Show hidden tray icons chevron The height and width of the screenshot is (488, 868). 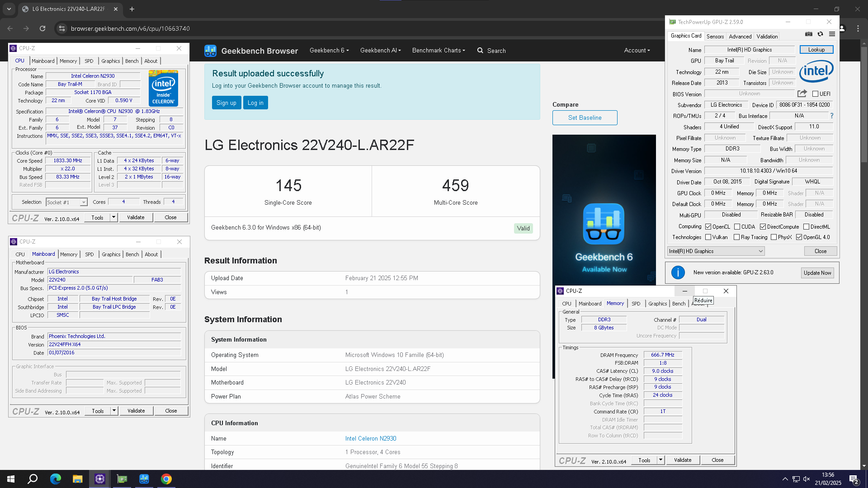click(785, 479)
